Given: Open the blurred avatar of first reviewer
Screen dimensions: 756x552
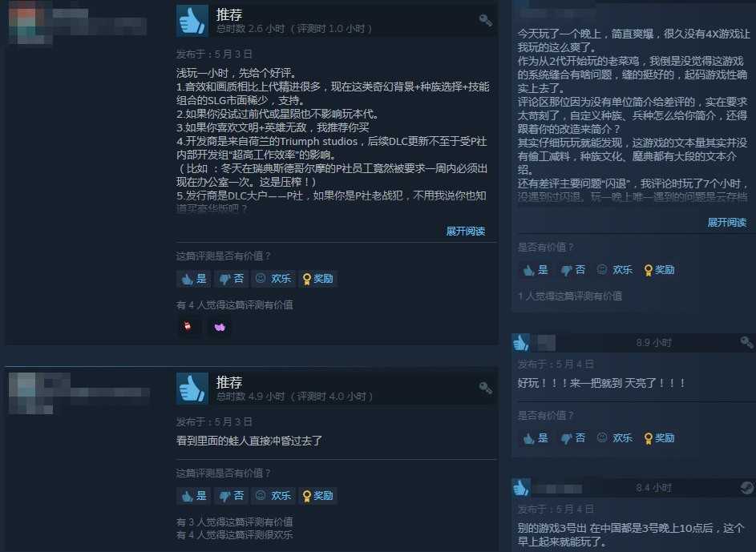Looking at the screenshot, I should coord(30,22).
